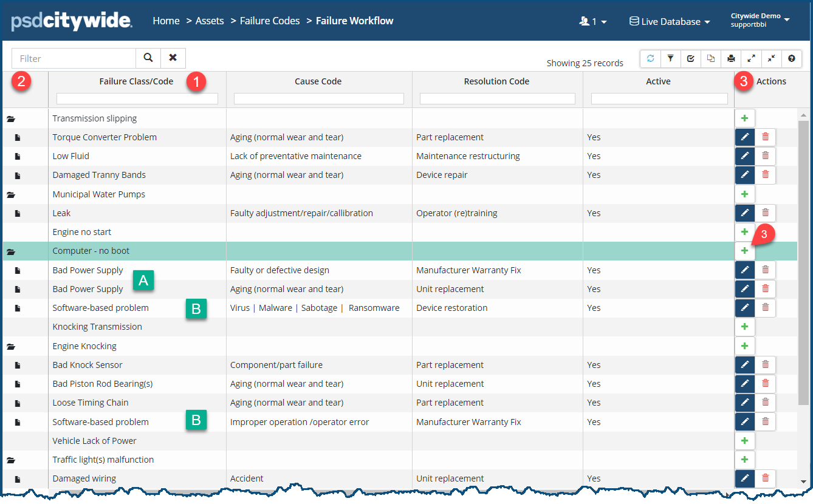Click the Cause Code column filter field
Viewport: 813px width, 504px height.
tap(318, 98)
